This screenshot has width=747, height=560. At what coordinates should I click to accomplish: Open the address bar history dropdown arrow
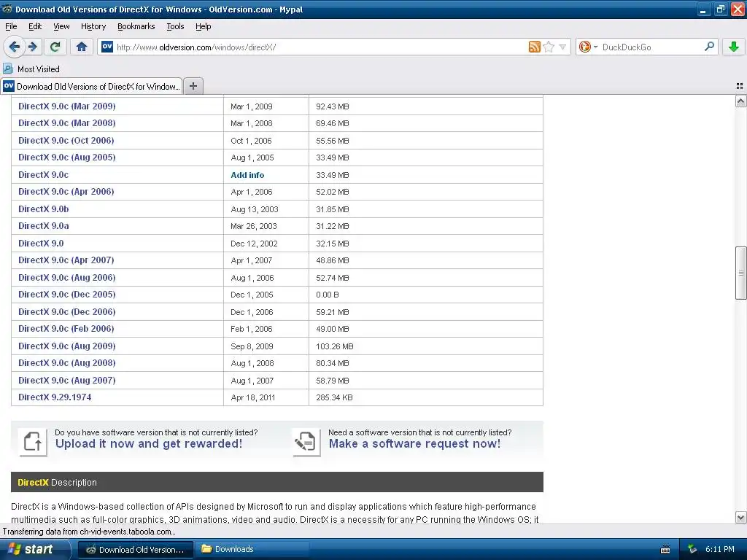[x=562, y=47]
